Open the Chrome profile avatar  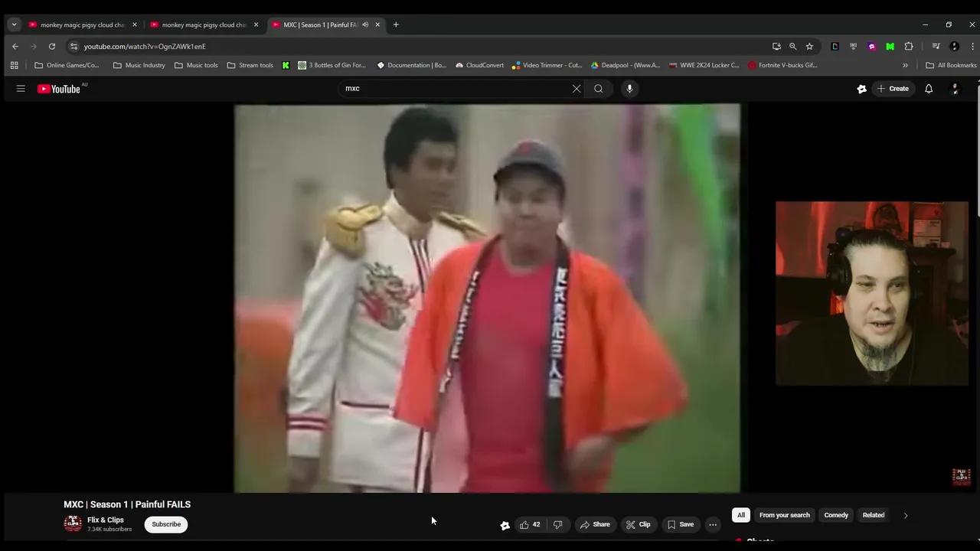(954, 46)
